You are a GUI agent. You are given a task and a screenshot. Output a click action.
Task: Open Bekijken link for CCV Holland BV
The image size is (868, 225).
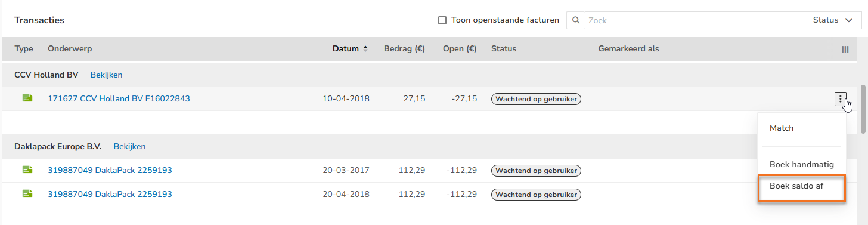click(106, 75)
